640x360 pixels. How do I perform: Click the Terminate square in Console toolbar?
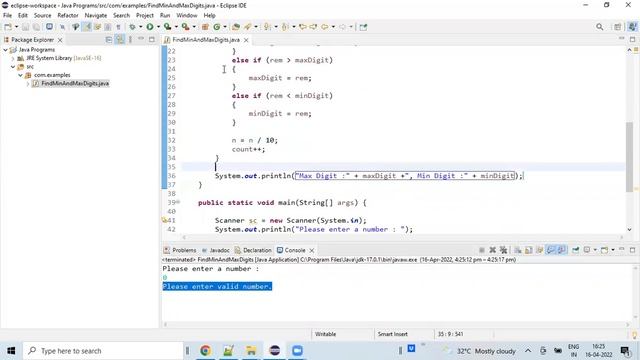click(482, 250)
